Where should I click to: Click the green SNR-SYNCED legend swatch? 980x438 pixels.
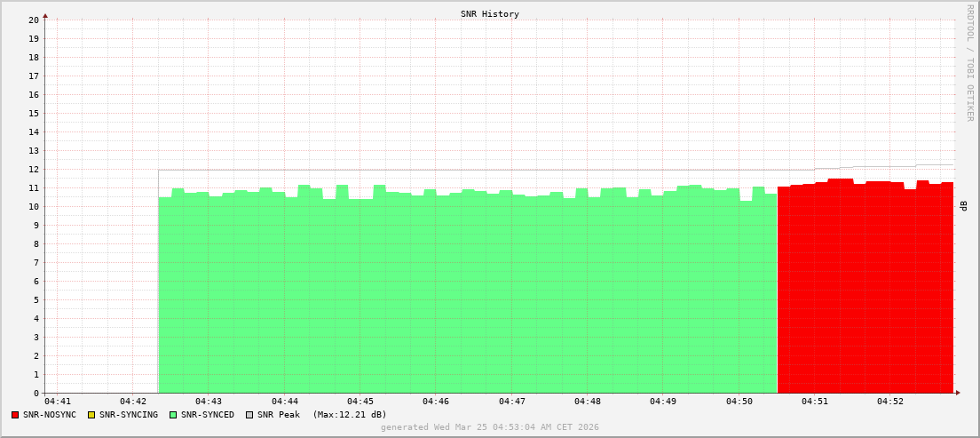click(173, 415)
